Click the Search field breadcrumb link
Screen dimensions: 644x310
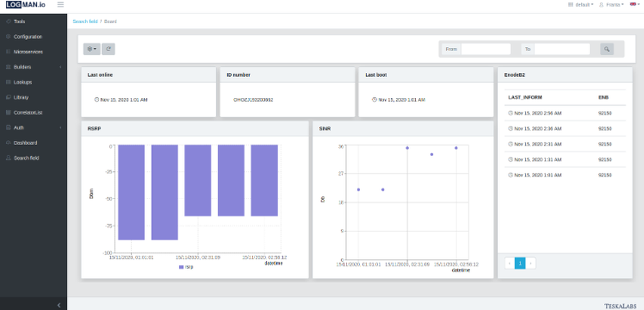coord(85,21)
